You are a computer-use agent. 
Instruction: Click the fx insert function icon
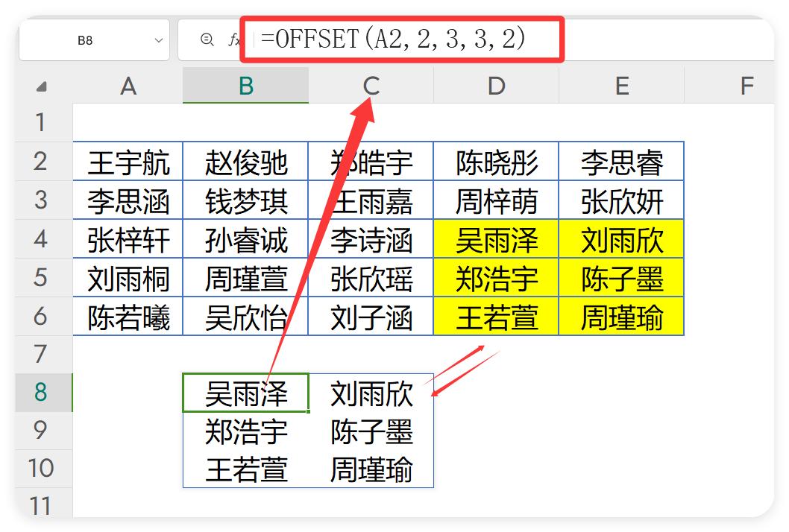(x=234, y=39)
